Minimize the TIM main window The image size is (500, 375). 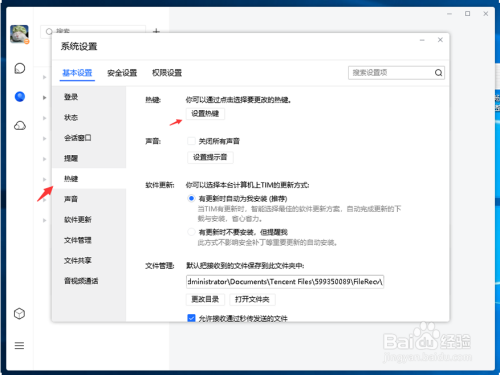tap(449, 14)
